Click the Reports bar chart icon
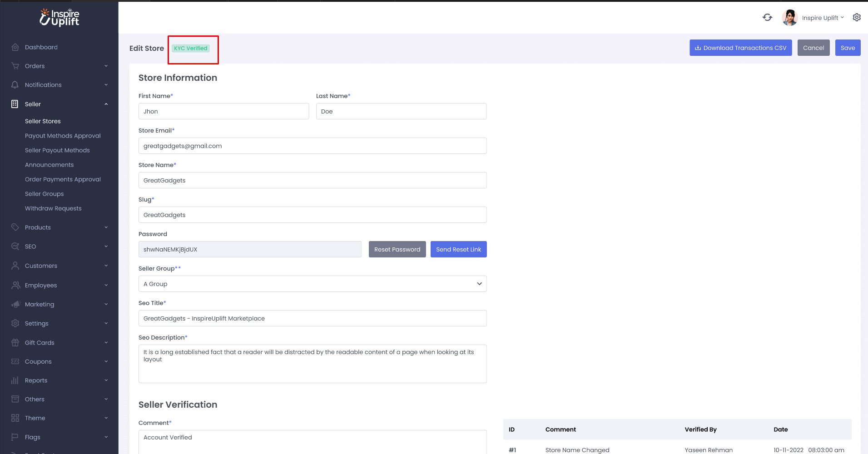The width and height of the screenshot is (868, 454). 15,380
